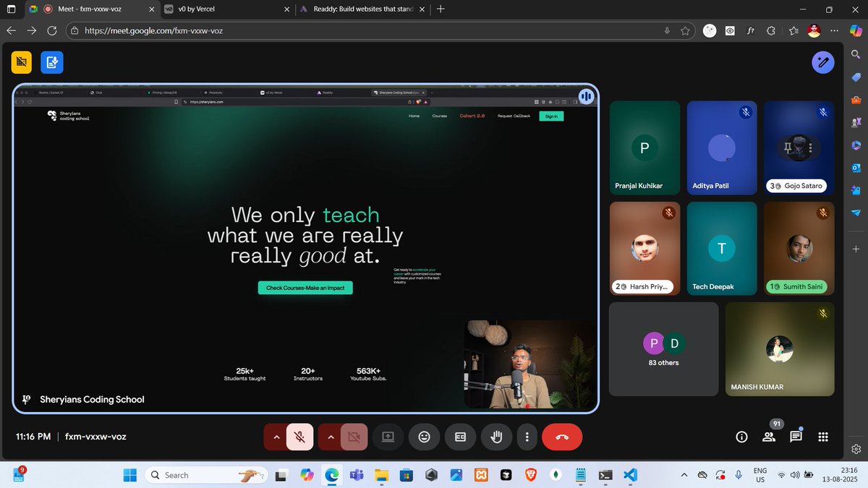Open the 83 others participants tile
Screen dimensions: 868x488
(663, 349)
